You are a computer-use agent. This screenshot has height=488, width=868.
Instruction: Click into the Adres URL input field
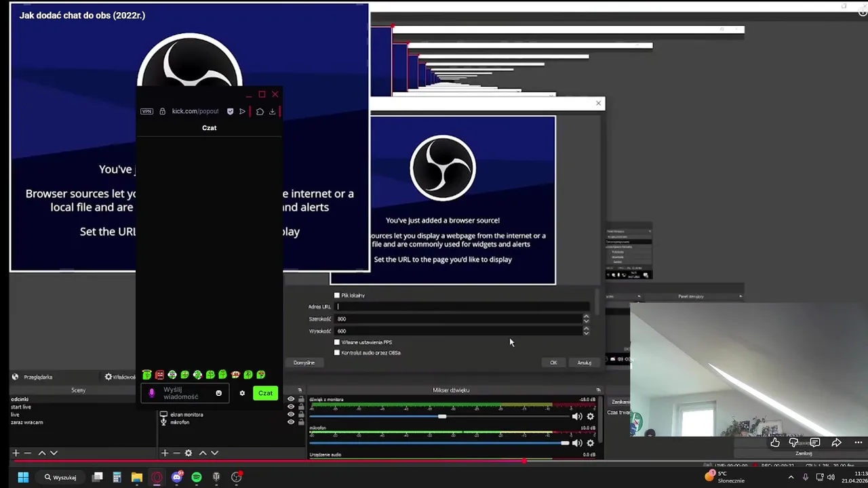[462, 306]
